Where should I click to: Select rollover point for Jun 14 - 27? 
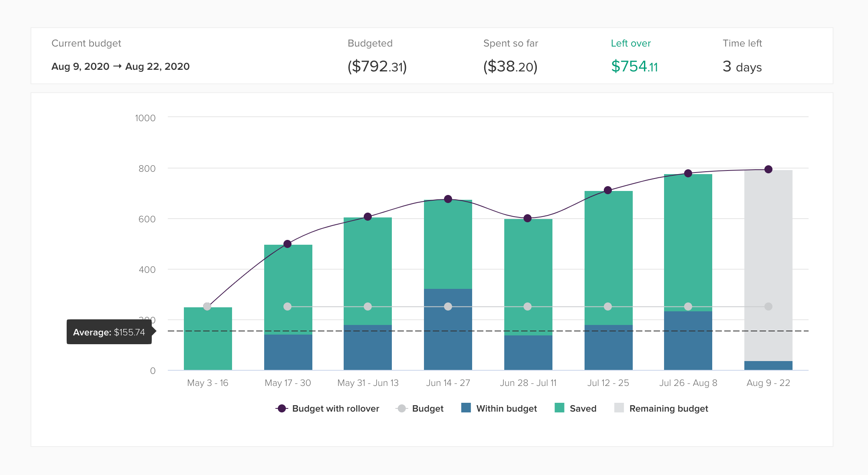[x=448, y=199]
